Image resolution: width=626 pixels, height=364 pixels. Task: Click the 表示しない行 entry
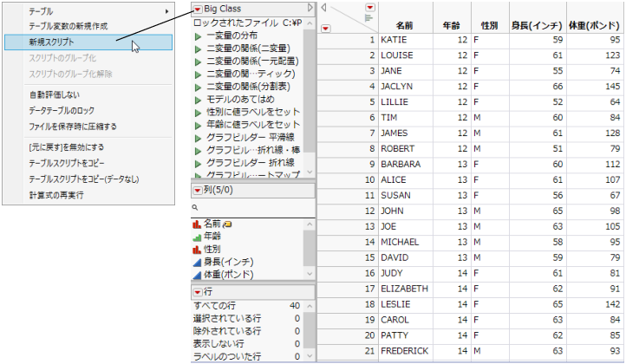pyautogui.click(x=247, y=344)
